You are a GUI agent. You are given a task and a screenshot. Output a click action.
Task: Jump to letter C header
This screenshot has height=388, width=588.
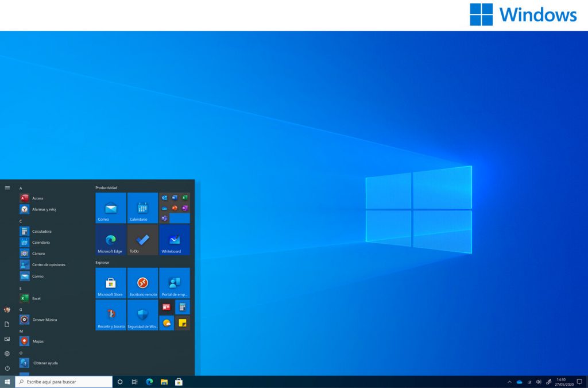click(21, 221)
